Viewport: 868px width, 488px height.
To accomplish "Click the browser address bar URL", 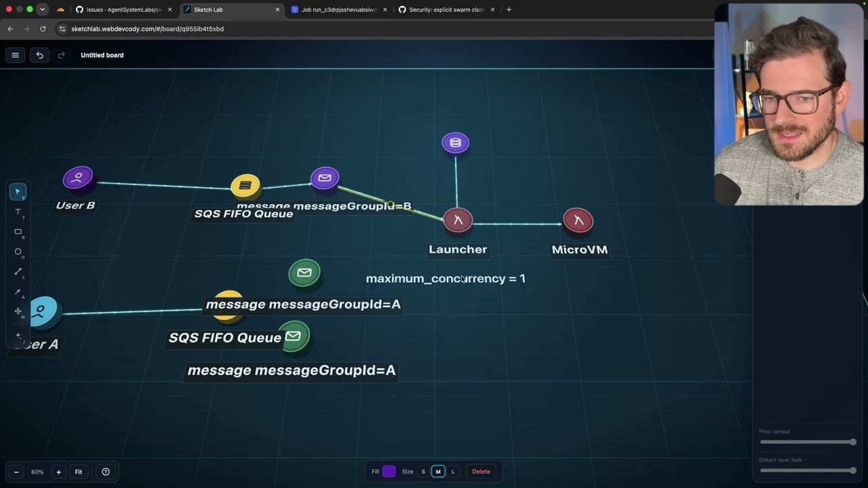I will point(148,29).
